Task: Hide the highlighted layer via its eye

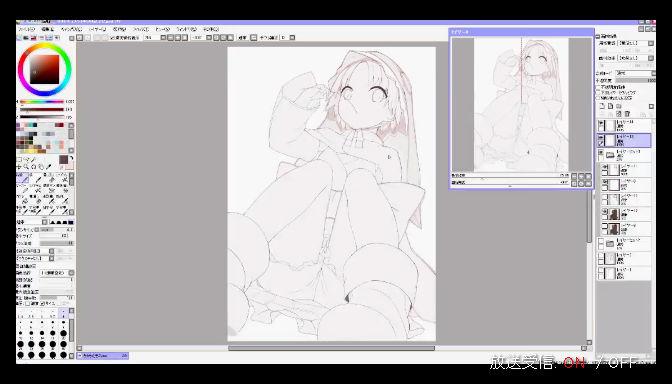Action: 601,138
